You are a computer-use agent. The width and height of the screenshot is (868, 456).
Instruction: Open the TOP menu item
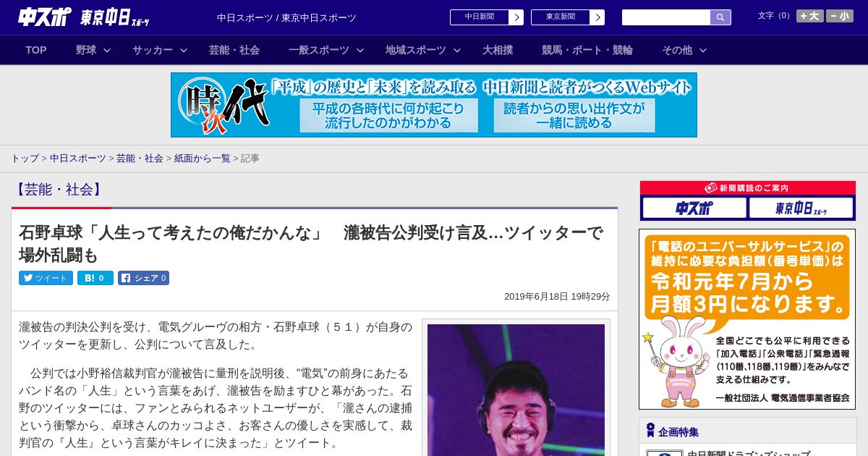pyautogui.click(x=36, y=50)
